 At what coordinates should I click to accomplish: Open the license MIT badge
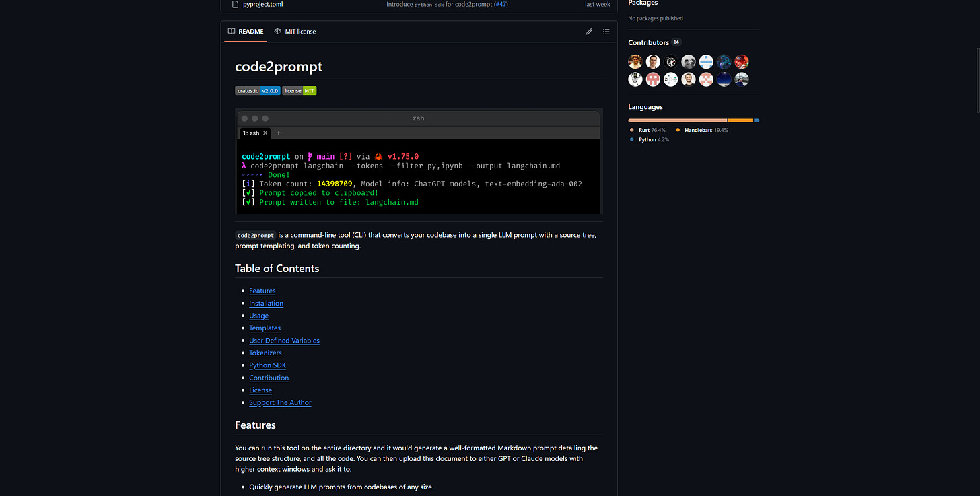(x=300, y=90)
